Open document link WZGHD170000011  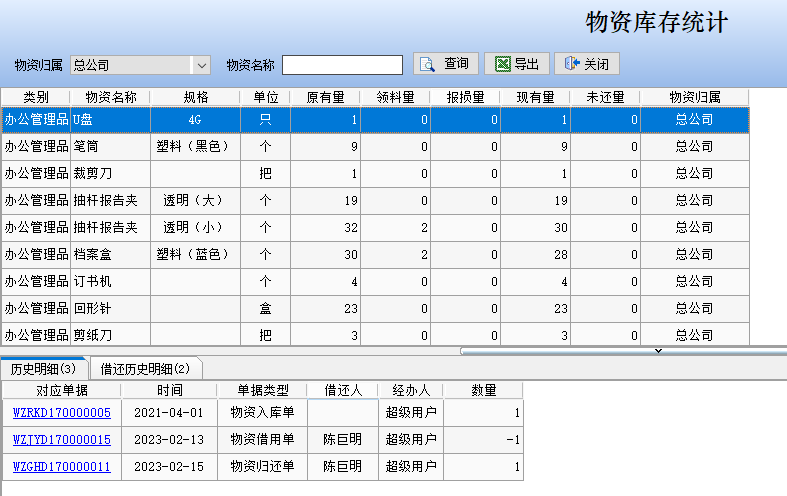click(61, 466)
